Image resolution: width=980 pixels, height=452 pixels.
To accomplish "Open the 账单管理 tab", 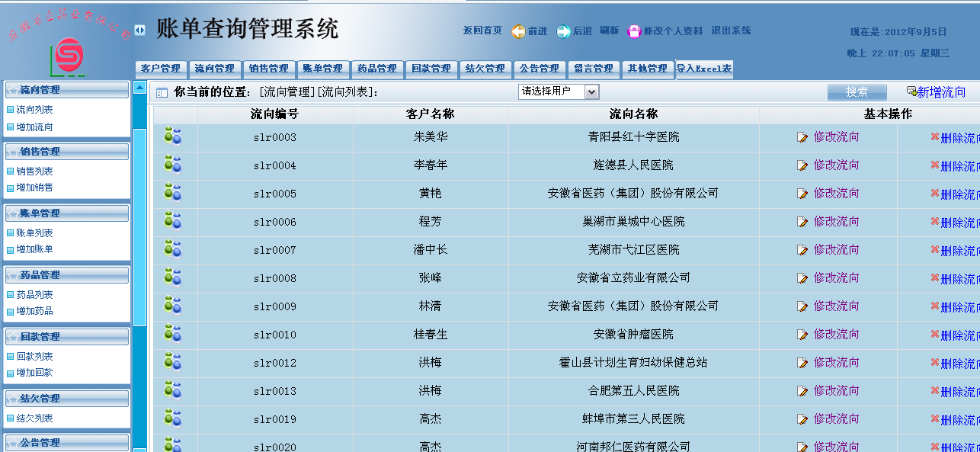I will point(322,69).
